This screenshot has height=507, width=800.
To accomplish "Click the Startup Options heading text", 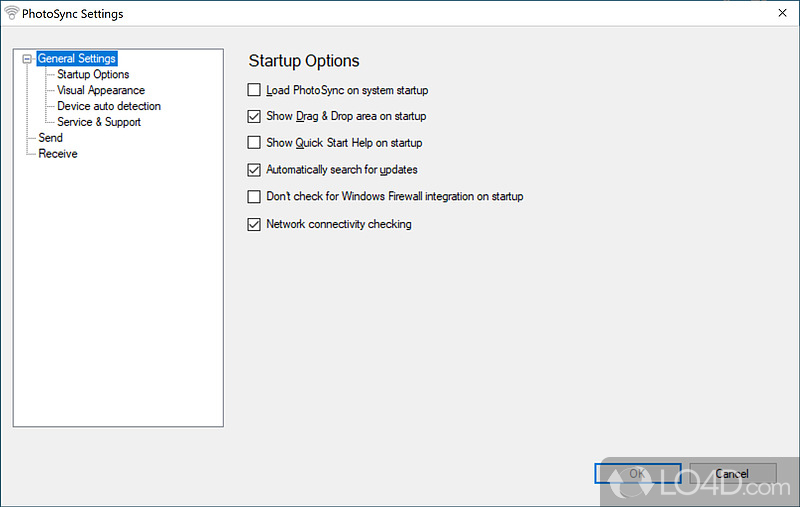I will 304,61.
